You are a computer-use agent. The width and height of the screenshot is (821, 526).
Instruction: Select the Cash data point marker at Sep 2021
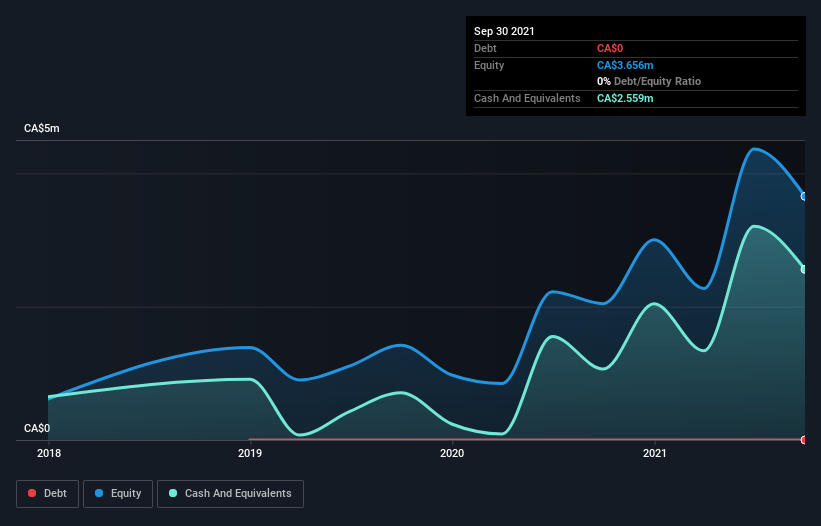coord(804,269)
